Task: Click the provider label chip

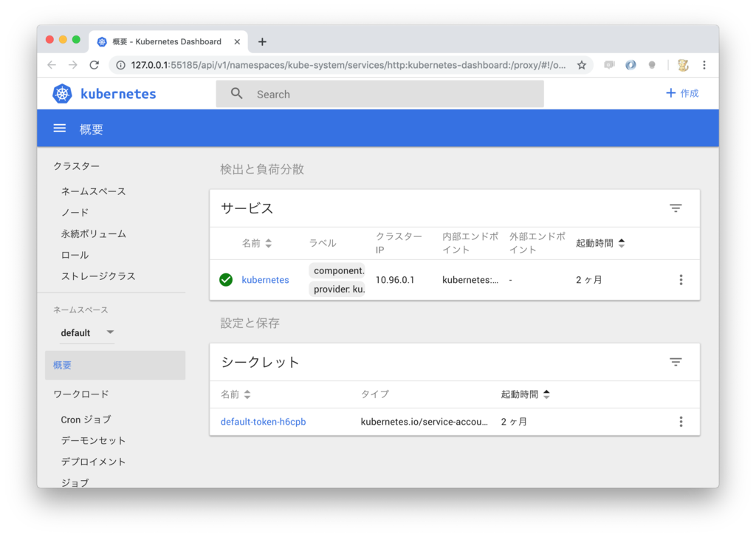Action: click(x=337, y=289)
